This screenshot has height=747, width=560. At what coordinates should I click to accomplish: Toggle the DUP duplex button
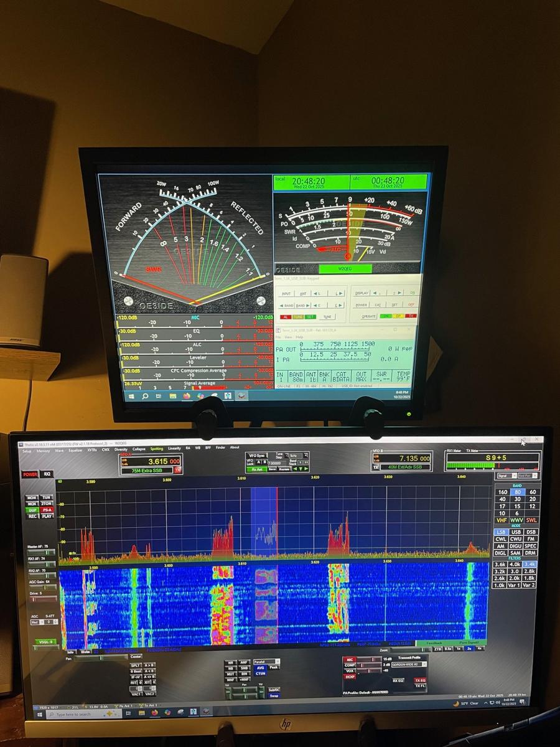coord(32,510)
